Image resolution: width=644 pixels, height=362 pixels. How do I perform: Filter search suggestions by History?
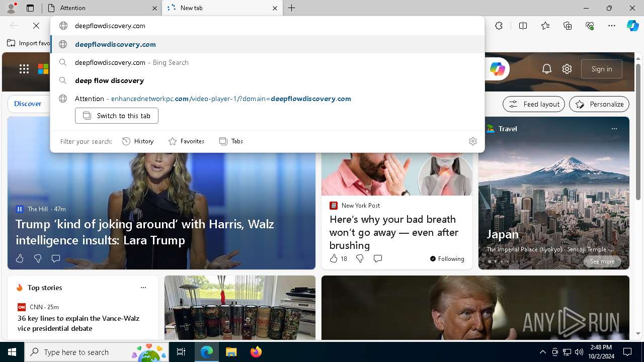[x=138, y=141]
